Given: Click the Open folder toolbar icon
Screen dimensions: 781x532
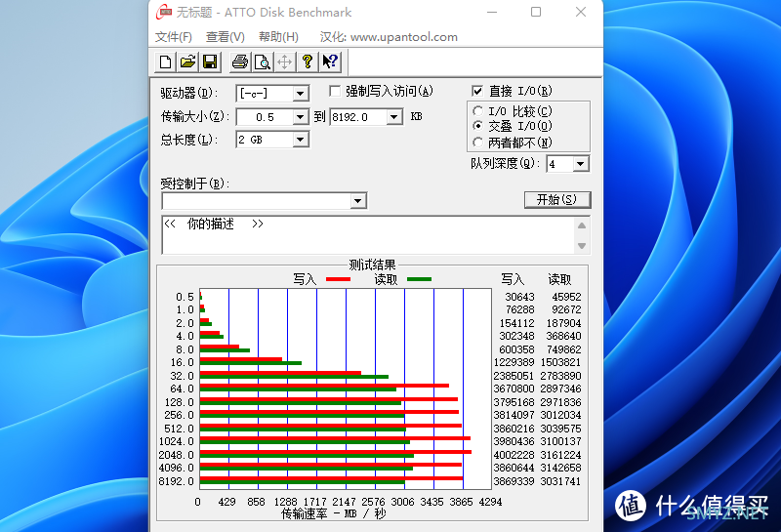Looking at the screenshot, I should point(187,61).
